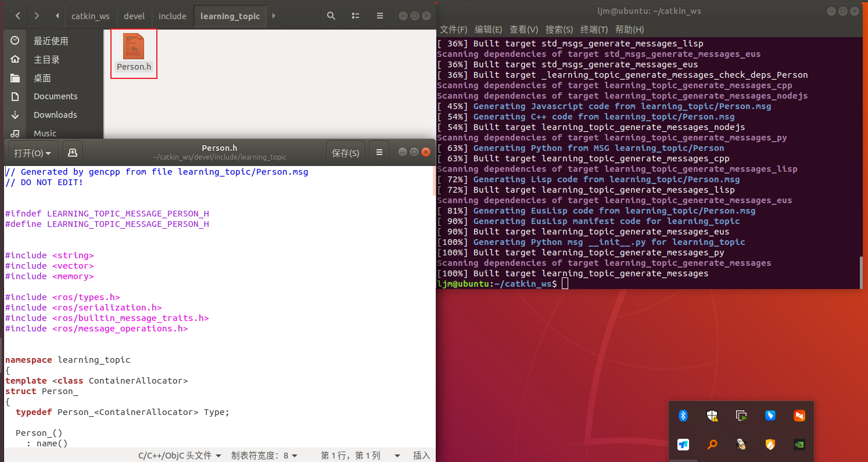Click gedit's new document icon button

click(73, 153)
